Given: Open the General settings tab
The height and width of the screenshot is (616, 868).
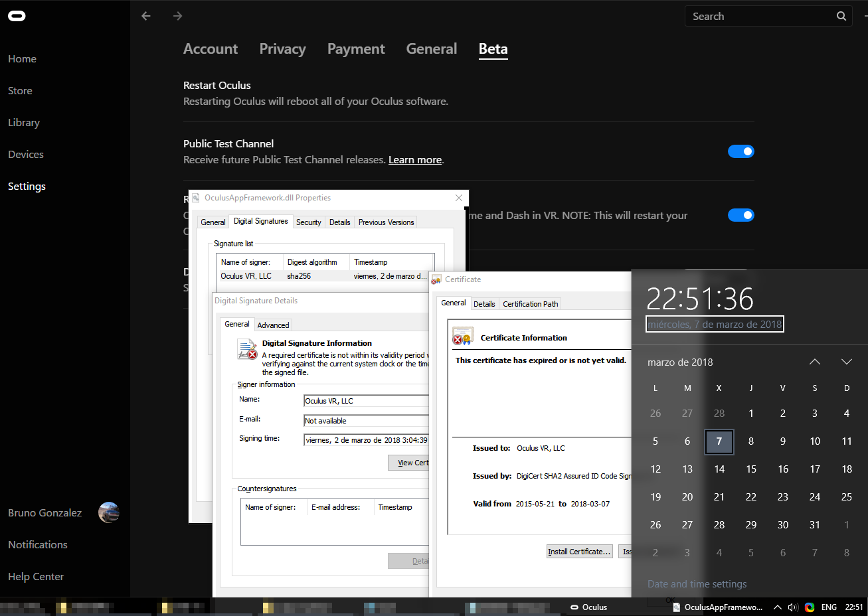Looking at the screenshot, I should 432,49.
